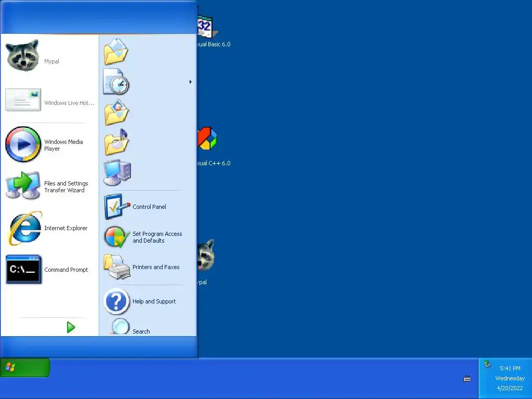Click Set Program Access and Defaults icon
The image size is (532, 399).
coord(117,237)
